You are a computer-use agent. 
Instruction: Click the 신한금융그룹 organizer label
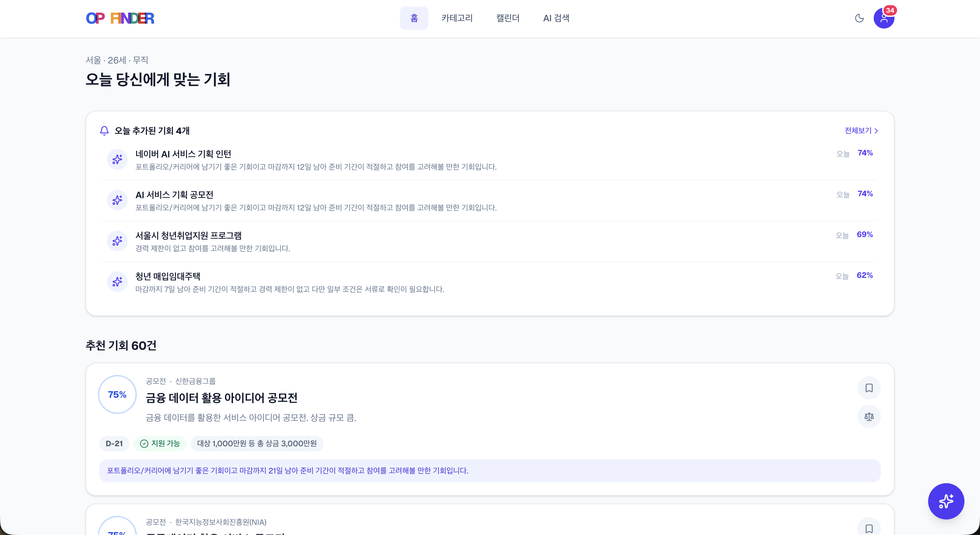(195, 381)
